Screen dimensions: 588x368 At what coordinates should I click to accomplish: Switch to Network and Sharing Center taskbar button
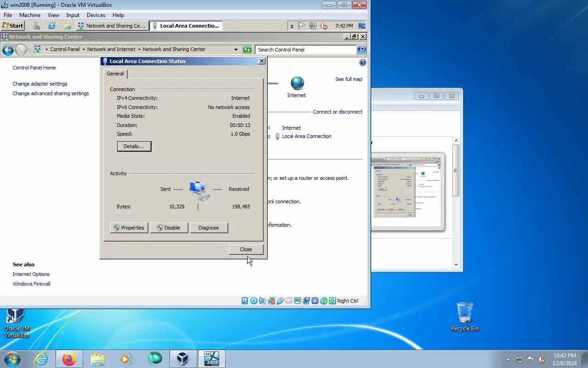[x=112, y=26]
